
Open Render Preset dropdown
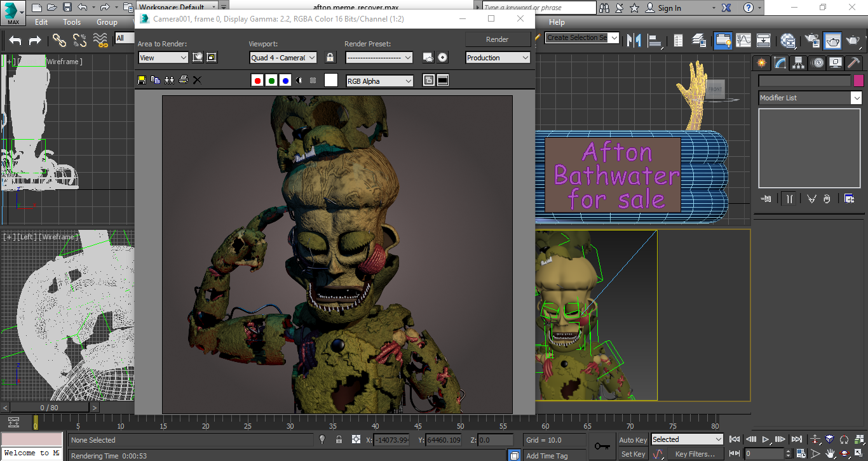[x=379, y=58]
